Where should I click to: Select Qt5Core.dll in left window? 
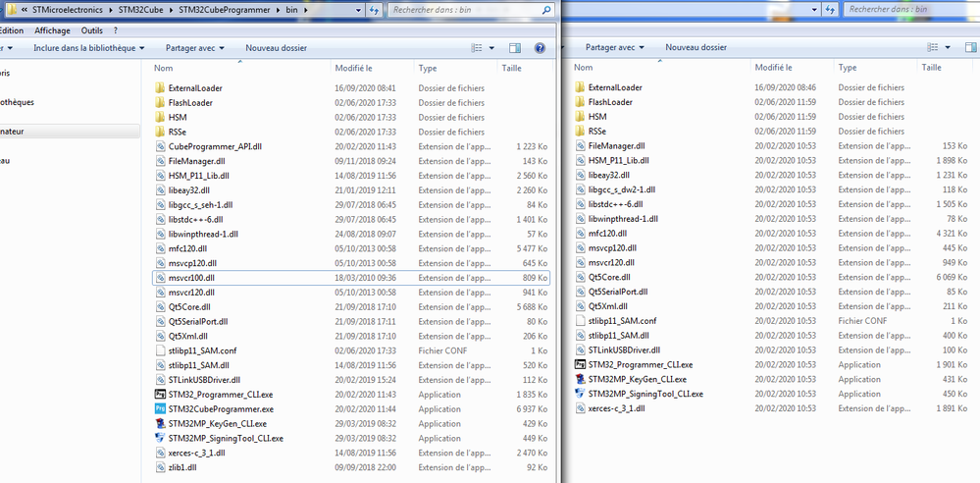click(x=189, y=307)
